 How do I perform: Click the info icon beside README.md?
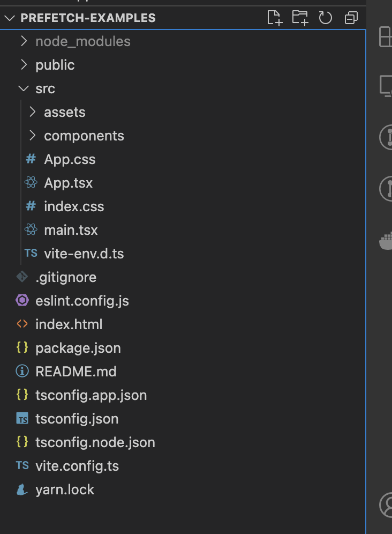coord(22,371)
